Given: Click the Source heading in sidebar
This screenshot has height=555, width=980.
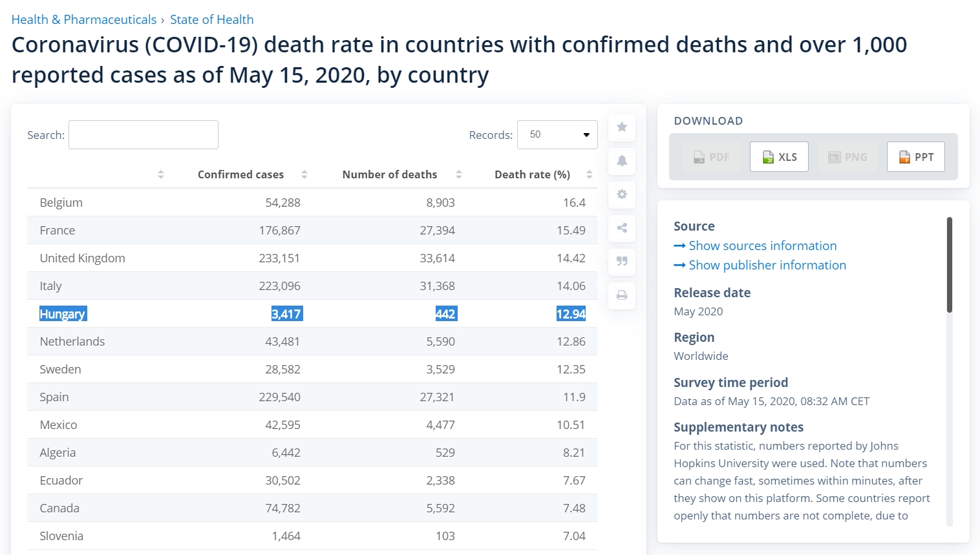Looking at the screenshot, I should tap(694, 226).
